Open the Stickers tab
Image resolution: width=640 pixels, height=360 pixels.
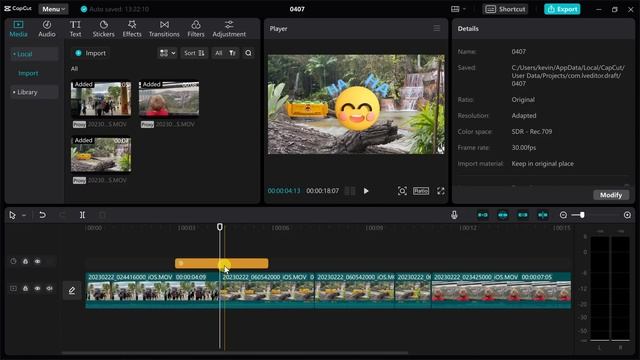(103, 29)
